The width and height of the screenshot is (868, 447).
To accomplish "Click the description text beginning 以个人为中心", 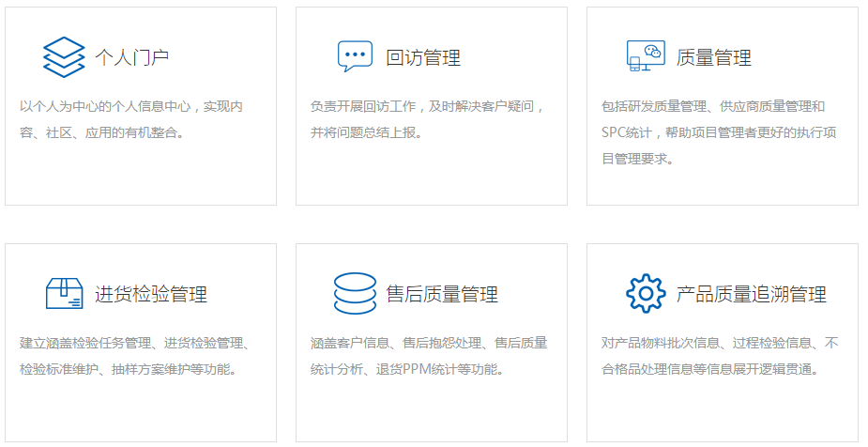I will [131, 119].
